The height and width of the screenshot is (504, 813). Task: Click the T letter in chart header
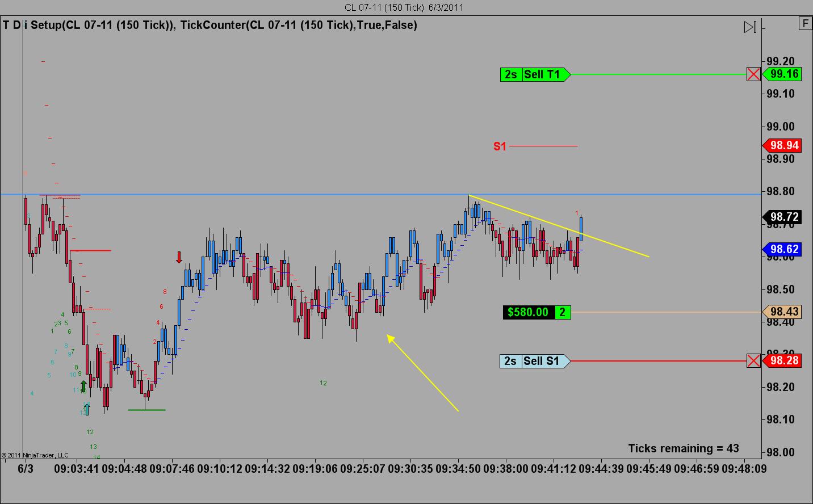[6, 25]
